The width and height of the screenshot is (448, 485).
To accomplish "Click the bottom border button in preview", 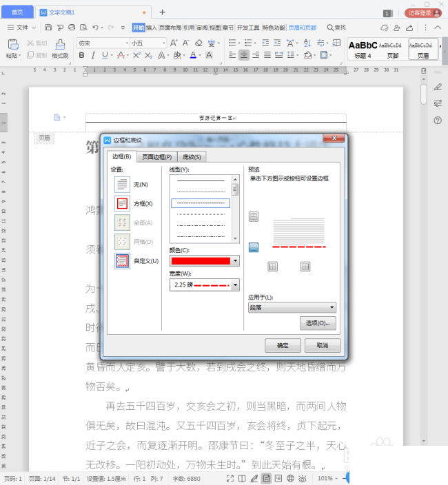I will tap(254, 247).
